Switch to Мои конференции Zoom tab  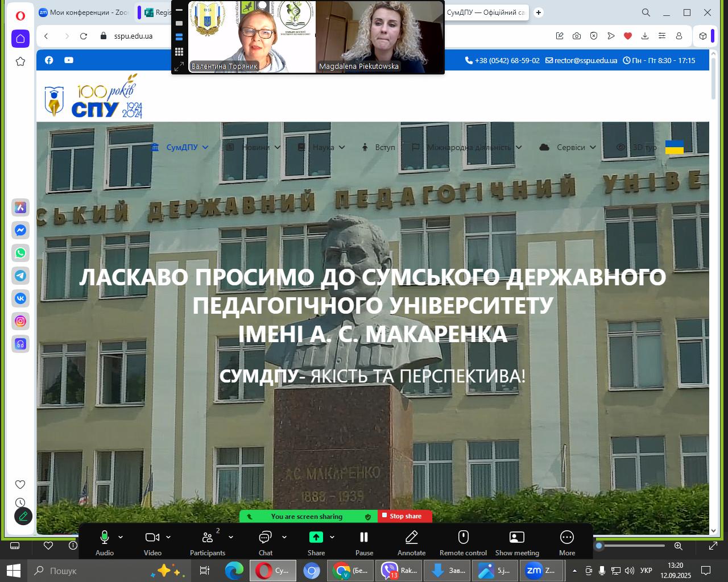(84, 13)
